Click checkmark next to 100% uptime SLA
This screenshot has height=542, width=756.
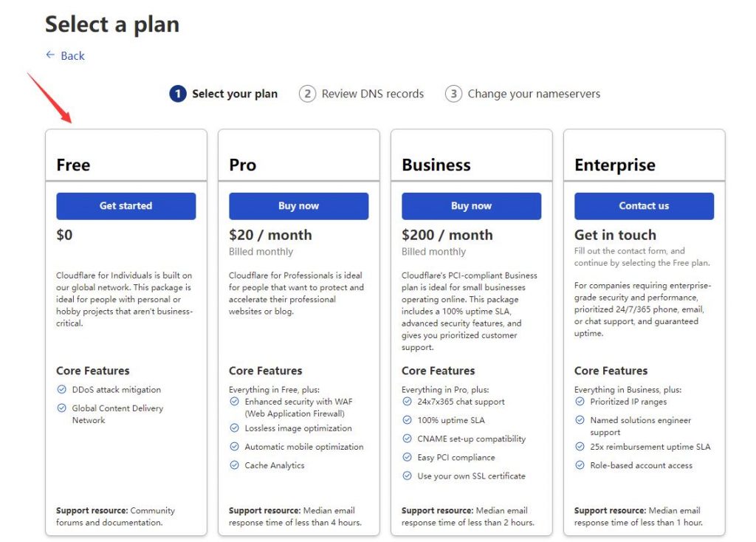[x=408, y=420]
